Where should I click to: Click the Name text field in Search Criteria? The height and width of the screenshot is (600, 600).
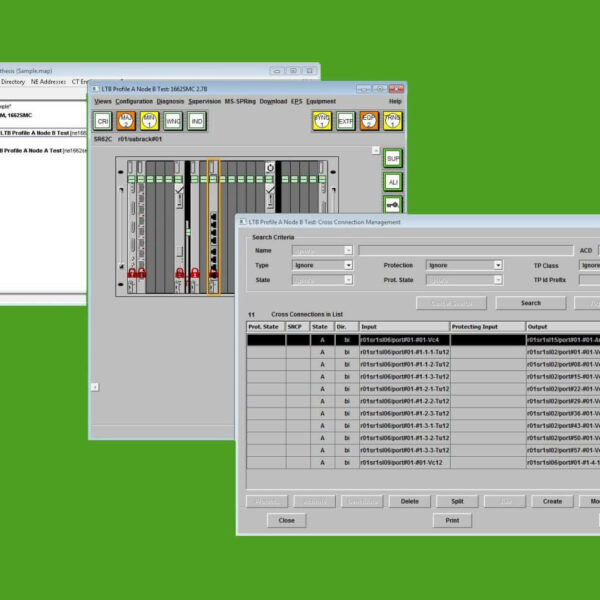click(466, 251)
